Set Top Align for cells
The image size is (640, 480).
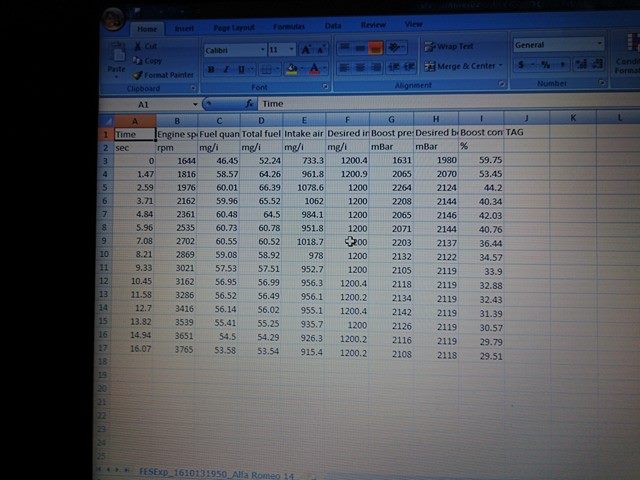[x=345, y=48]
